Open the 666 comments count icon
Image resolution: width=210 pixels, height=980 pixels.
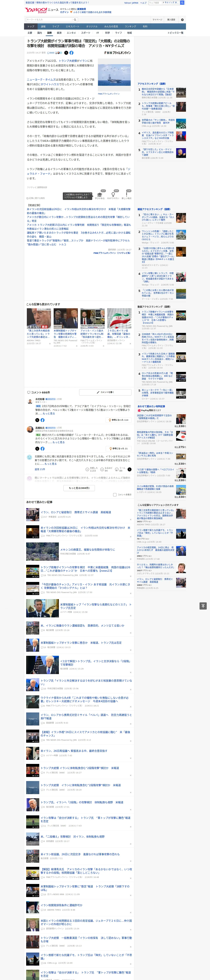tap(51, 53)
